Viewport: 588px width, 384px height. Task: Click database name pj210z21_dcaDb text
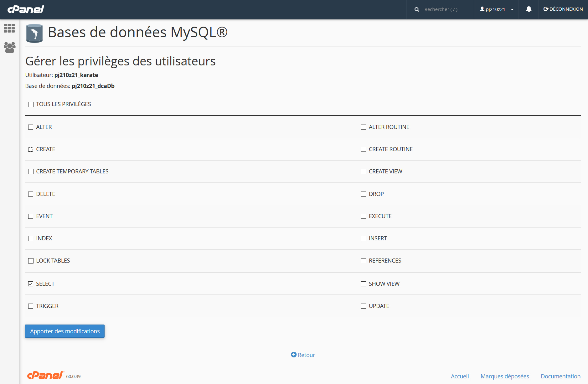pyautogui.click(x=93, y=86)
